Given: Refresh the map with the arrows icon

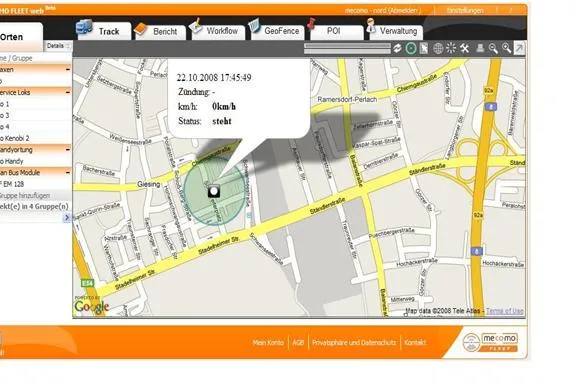Looking at the screenshot, I should click(x=397, y=48).
